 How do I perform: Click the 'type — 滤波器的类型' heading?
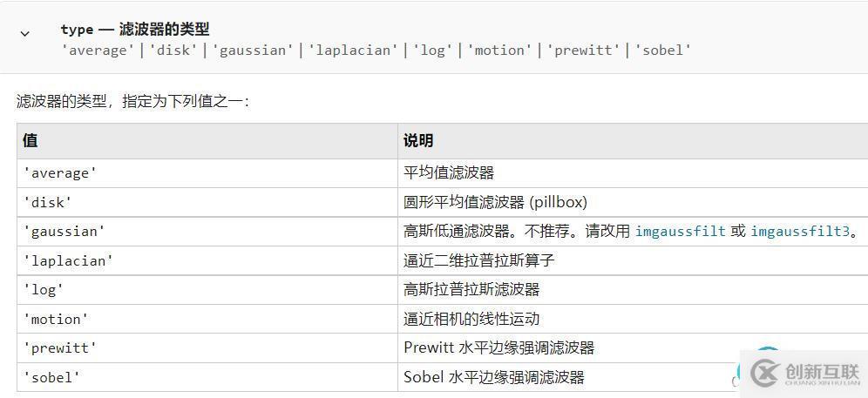pyautogui.click(x=135, y=30)
